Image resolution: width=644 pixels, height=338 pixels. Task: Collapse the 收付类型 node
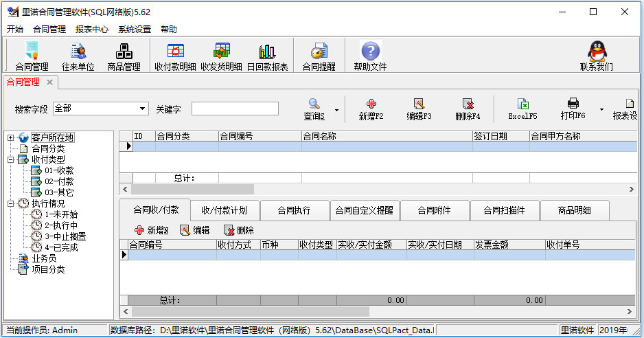pyautogui.click(x=11, y=159)
